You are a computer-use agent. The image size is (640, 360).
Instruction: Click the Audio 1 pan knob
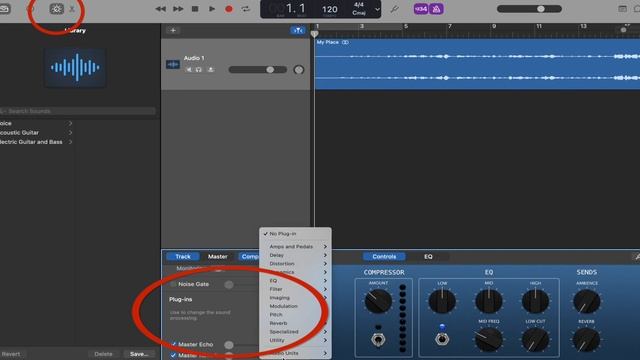(x=299, y=70)
